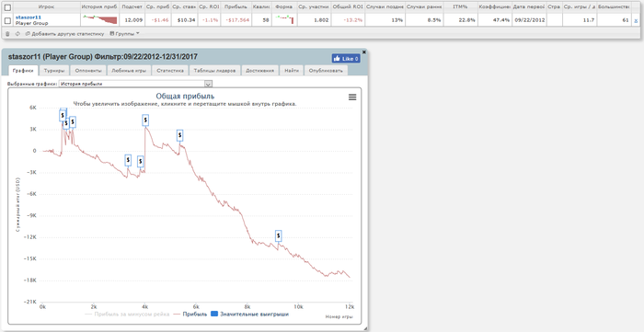
Task: Toggle the red 'Прибыль' legend series
Action: click(190, 315)
